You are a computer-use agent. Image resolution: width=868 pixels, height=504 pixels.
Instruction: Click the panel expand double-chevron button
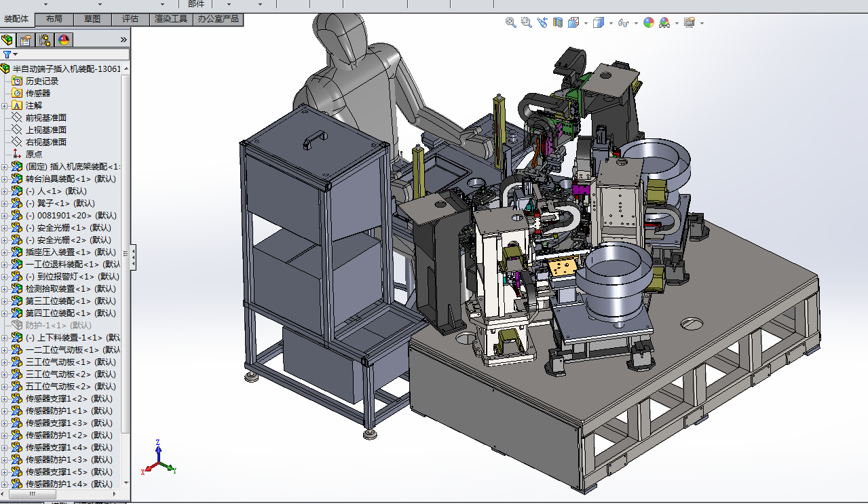point(124,40)
